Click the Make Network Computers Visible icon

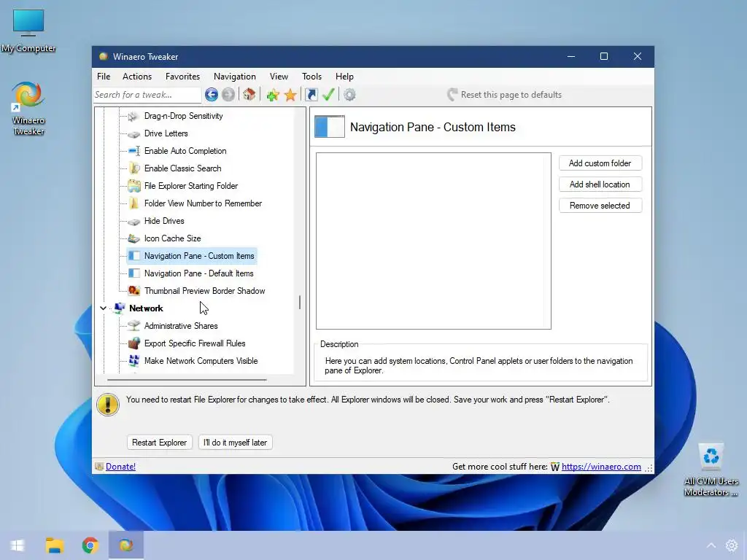(134, 361)
